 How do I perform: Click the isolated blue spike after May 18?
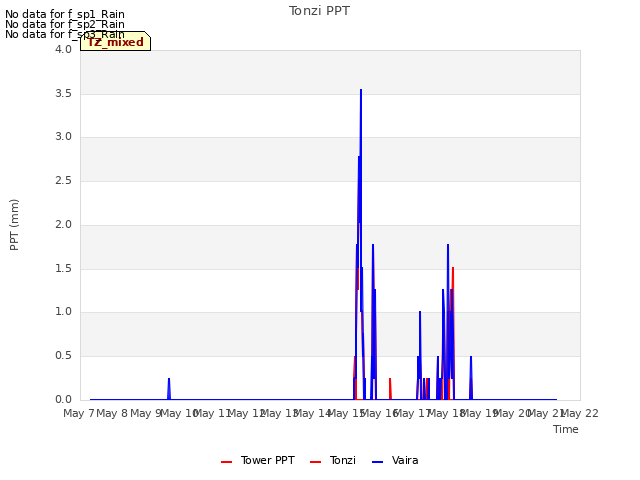(x=471, y=376)
